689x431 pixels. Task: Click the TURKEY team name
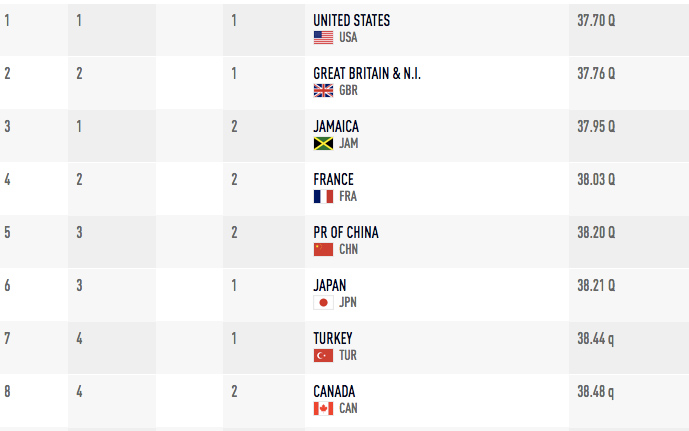coord(333,338)
